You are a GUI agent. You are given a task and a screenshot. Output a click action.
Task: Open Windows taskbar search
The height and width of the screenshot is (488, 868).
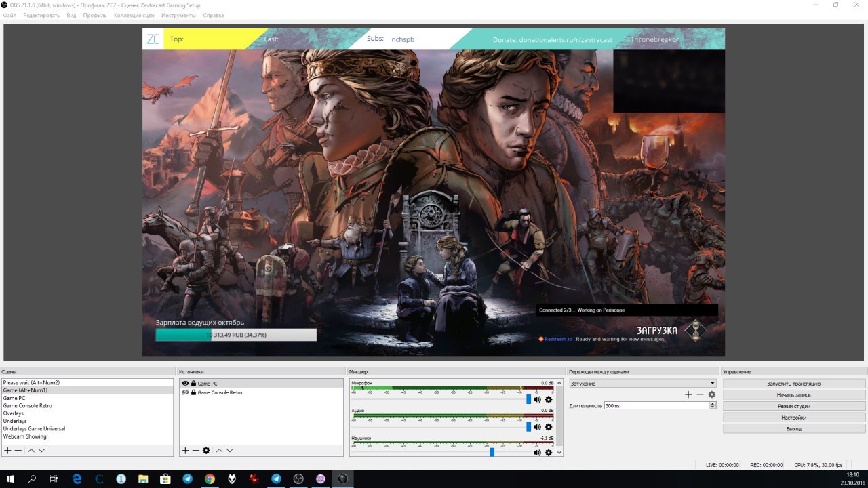tap(32, 479)
